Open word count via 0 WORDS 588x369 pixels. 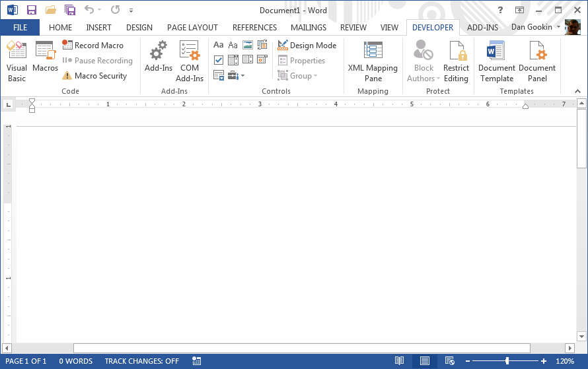[x=76, y=361]
